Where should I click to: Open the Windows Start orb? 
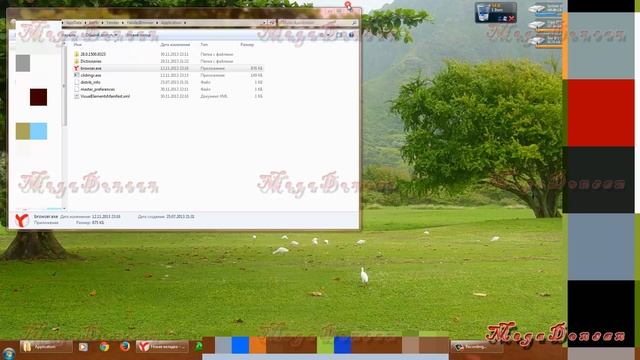pyautogui.click(x=9, y=353)
